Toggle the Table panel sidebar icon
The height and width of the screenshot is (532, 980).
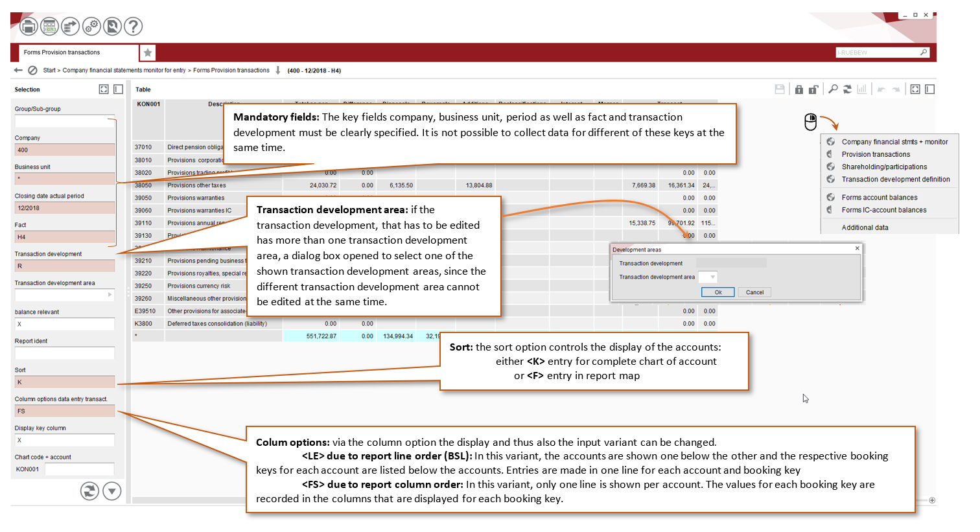pyautogui.click(x=929, y=89)
